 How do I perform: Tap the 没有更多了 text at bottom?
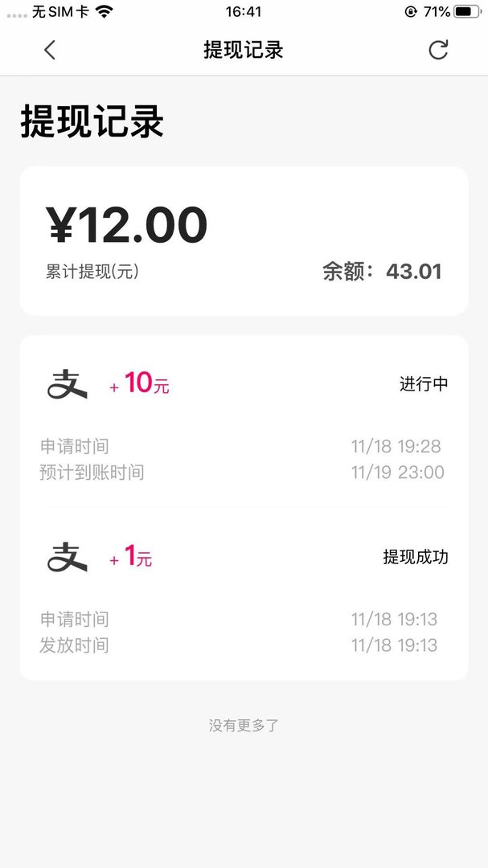pyautogui.click(x=244, y=725)
